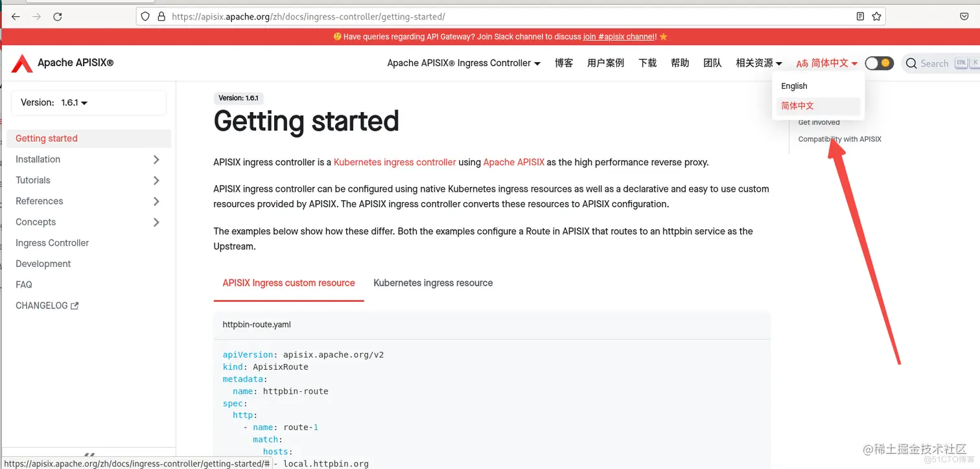Screen dimensions: 980x469
Task: Open the 团队 nav item
Action: [x=712, y=63]
